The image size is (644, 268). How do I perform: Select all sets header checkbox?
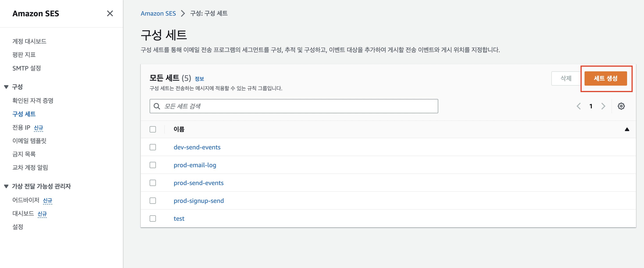(x=153, y=129)
